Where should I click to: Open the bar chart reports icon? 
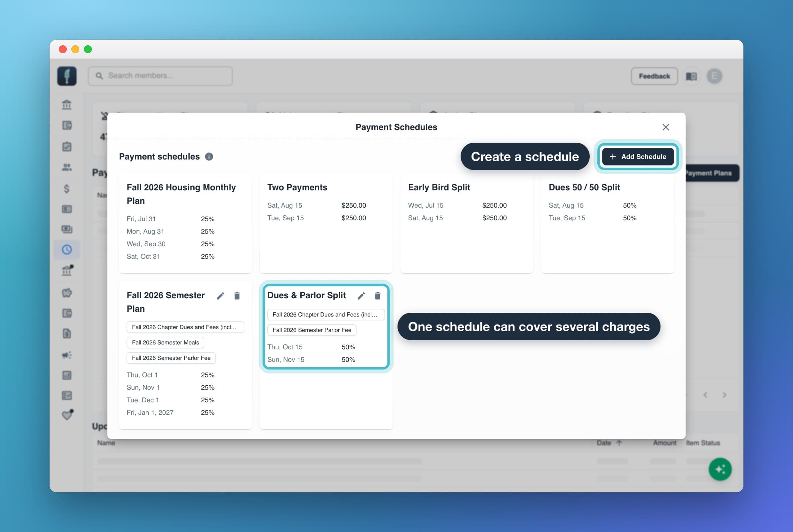pyautogui.click(x=66, y=375)
